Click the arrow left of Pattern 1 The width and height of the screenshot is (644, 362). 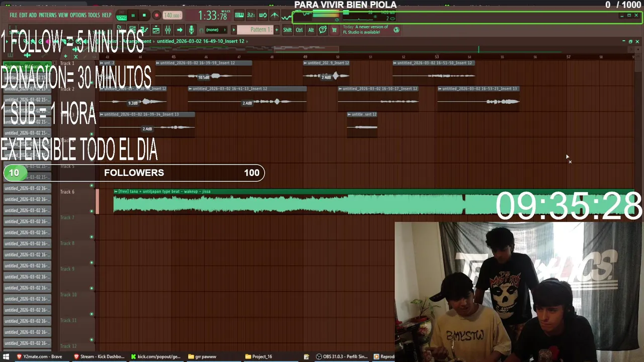[x=233, y=30]
